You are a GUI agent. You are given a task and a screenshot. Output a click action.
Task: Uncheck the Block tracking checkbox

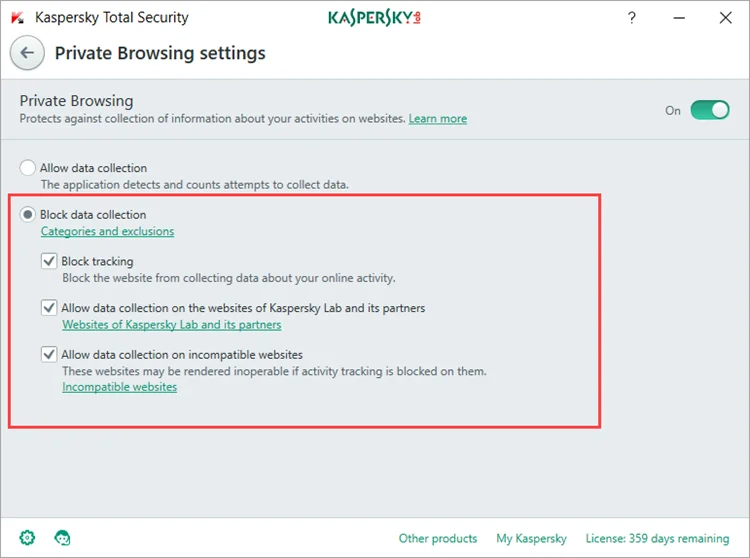click(49, 261)
